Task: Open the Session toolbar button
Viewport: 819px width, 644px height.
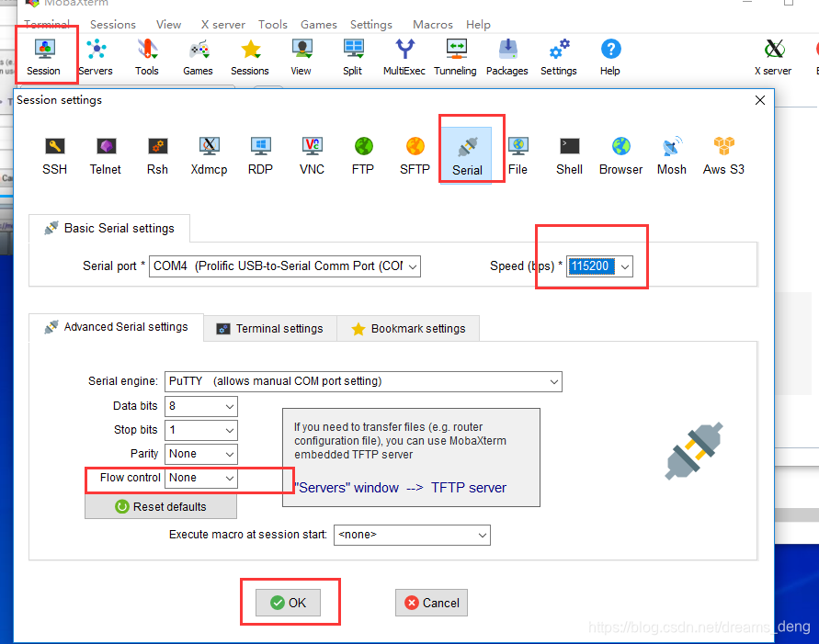Action: (x=44, y=57)
